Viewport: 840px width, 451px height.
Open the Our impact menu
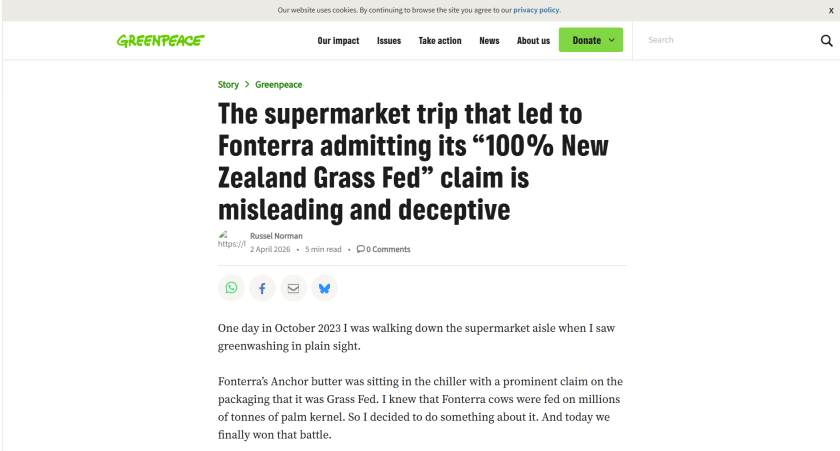tap(338, 41)
